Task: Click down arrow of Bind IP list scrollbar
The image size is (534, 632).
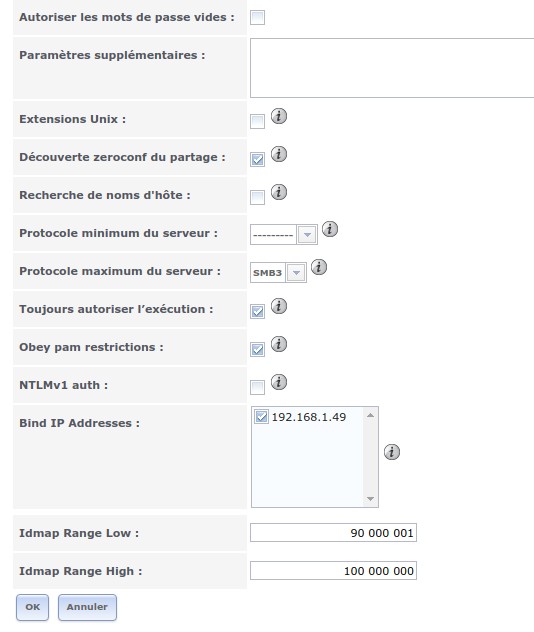Action: coord(370,499)
